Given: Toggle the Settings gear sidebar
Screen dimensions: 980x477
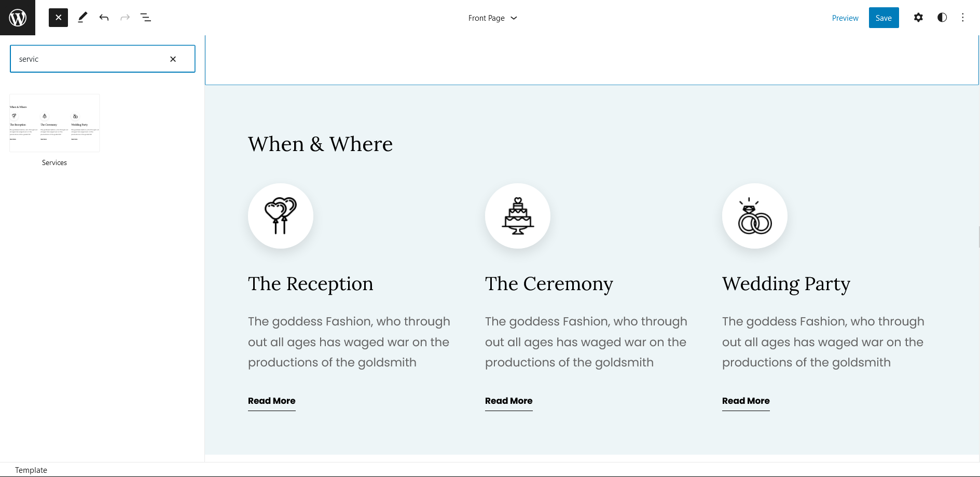Looking at the screenshot, I should pos(918,18).
